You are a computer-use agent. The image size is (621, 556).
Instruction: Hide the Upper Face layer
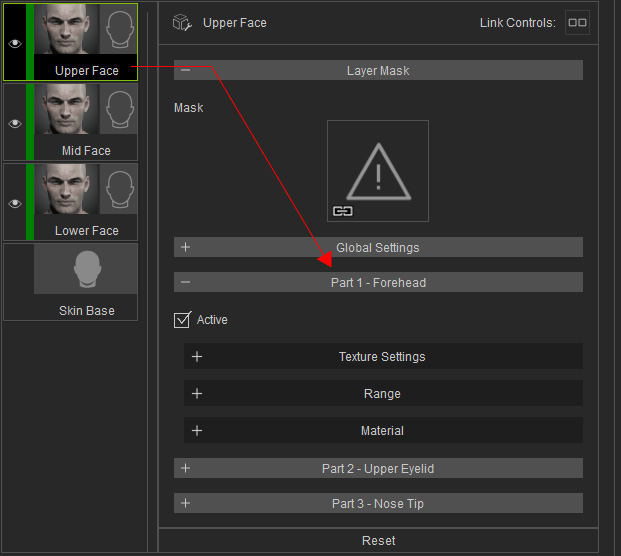click(x=15, y=43)
